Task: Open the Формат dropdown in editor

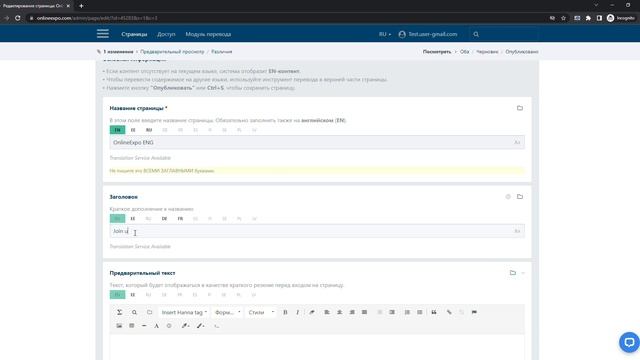Action: click(x=227, y=312)
